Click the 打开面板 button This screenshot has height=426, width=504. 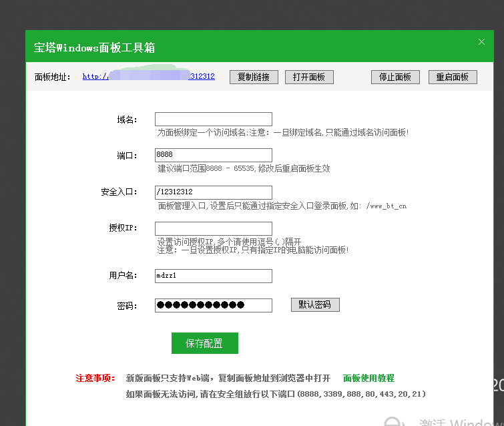point(309,77)
